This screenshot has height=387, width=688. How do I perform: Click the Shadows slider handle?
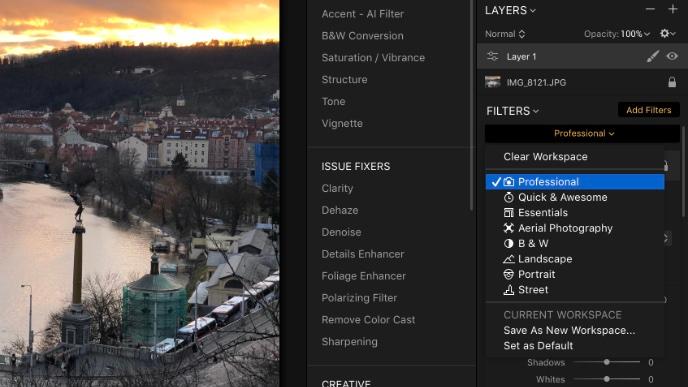pos(606,362)
